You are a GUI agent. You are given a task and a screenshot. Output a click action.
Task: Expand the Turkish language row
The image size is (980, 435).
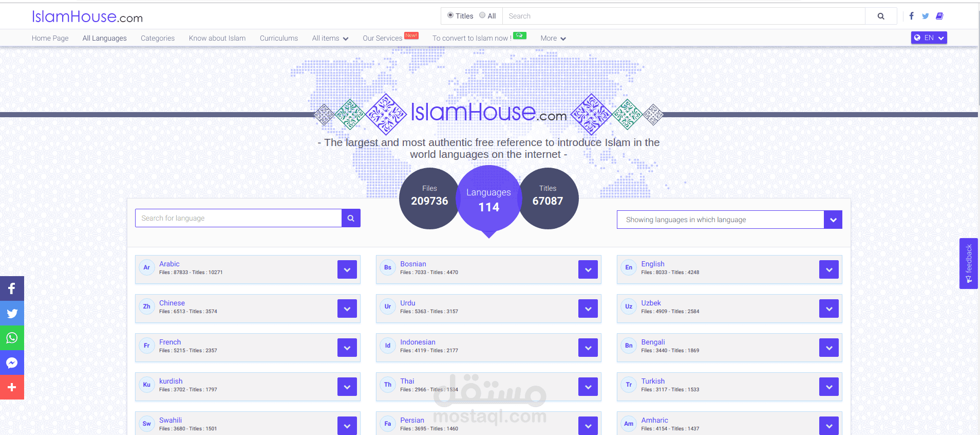[829, 387]
